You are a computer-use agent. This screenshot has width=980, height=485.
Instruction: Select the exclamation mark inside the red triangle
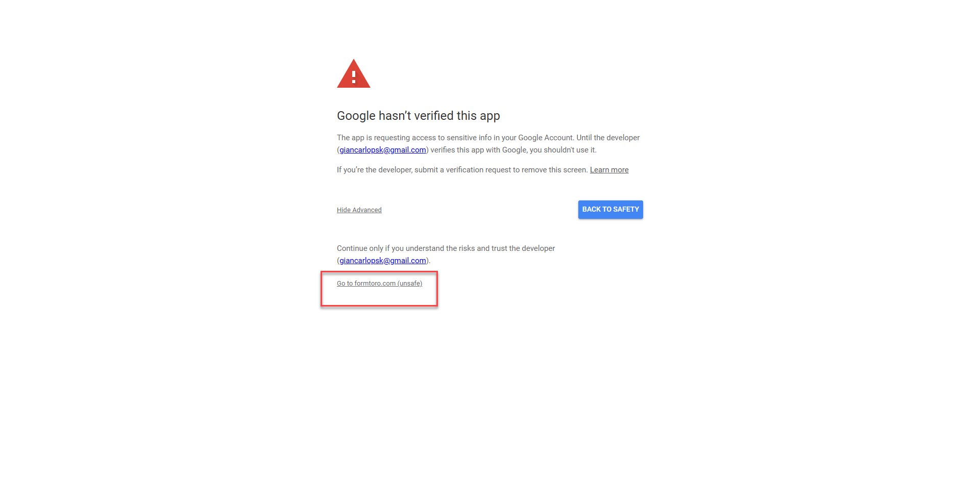coord(354,77)
